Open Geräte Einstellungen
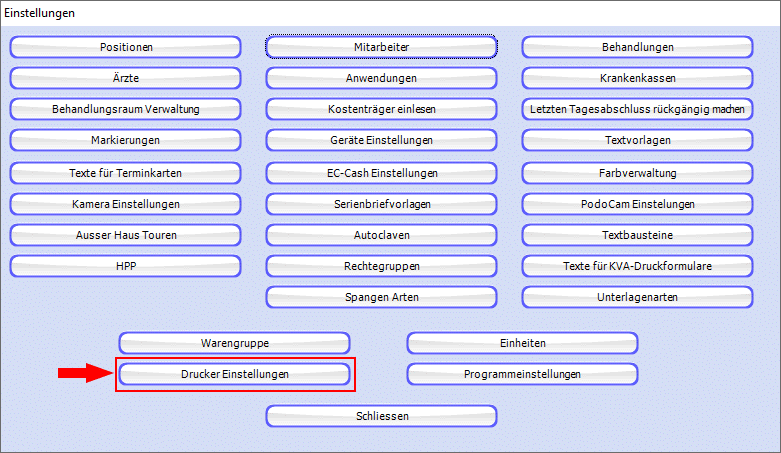 [381, 140]
